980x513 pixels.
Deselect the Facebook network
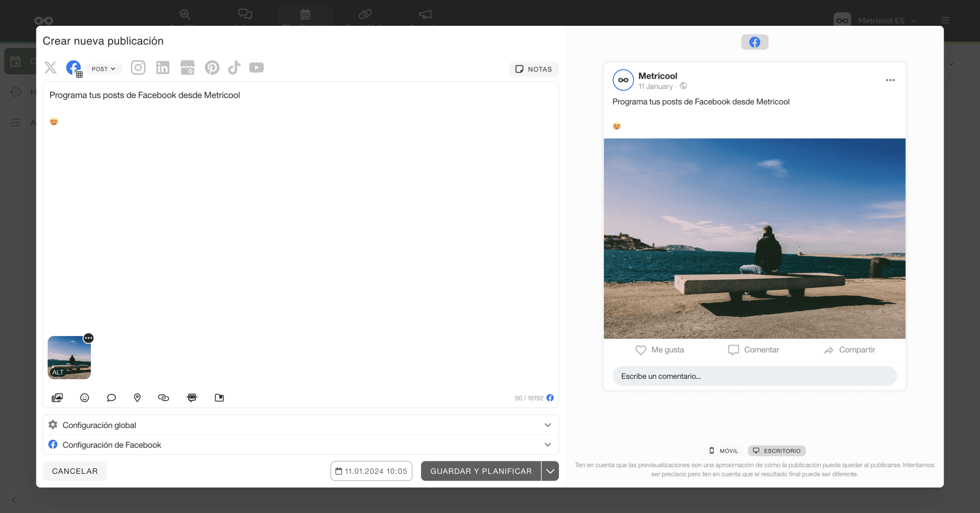point(73,67)
